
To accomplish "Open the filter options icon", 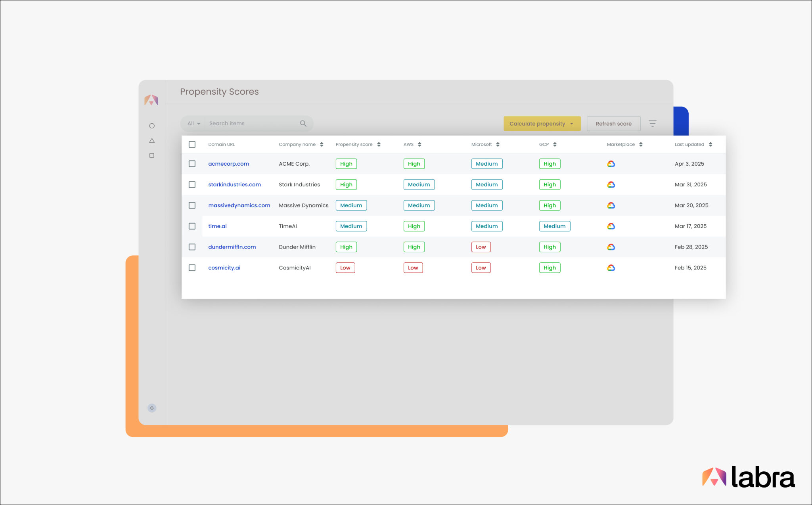I will click(653, 123).
